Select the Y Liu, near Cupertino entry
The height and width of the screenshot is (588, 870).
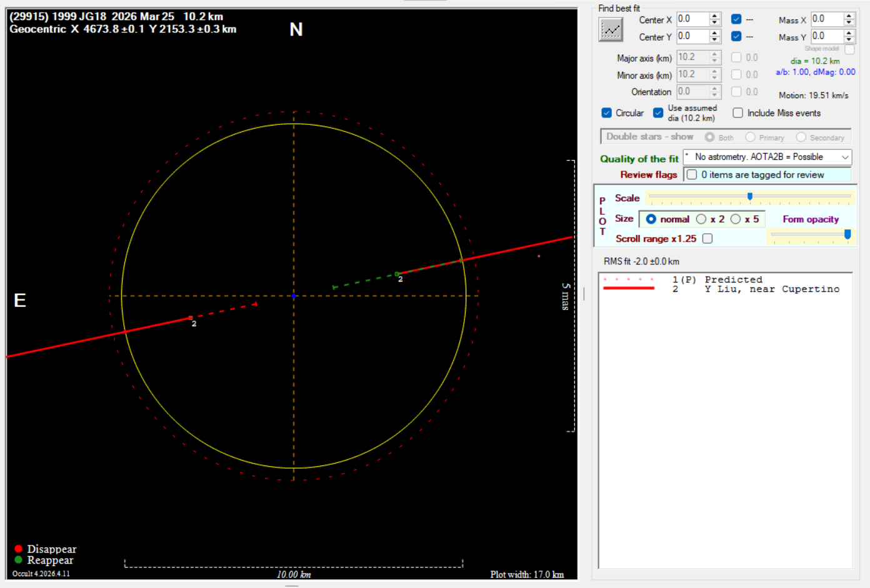coord(772,289)
